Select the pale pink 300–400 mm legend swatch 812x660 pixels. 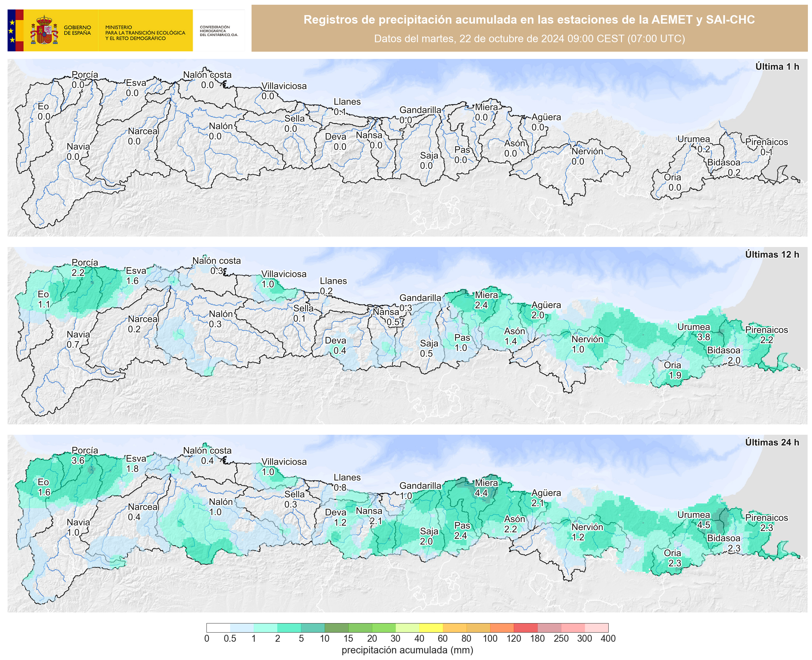click(x=596, y=628)
